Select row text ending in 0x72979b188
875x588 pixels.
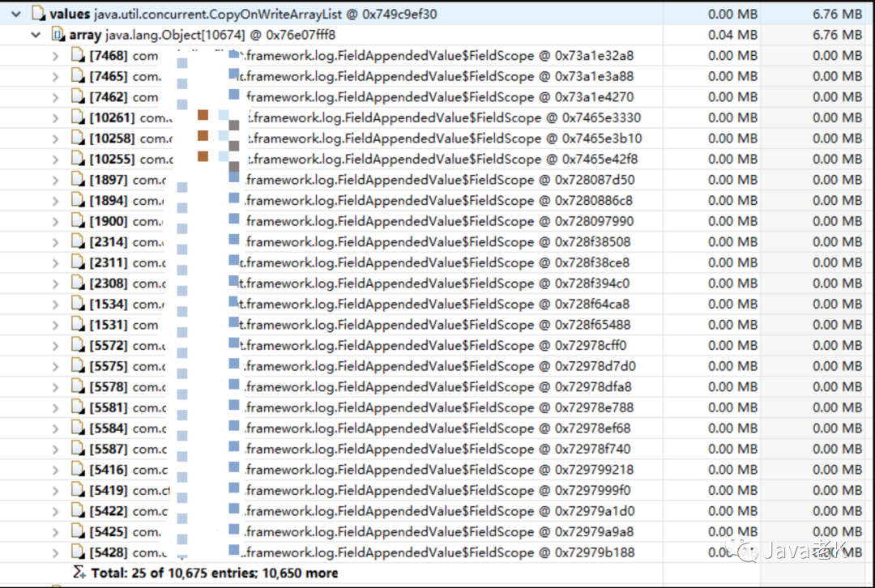pos(362,552)
